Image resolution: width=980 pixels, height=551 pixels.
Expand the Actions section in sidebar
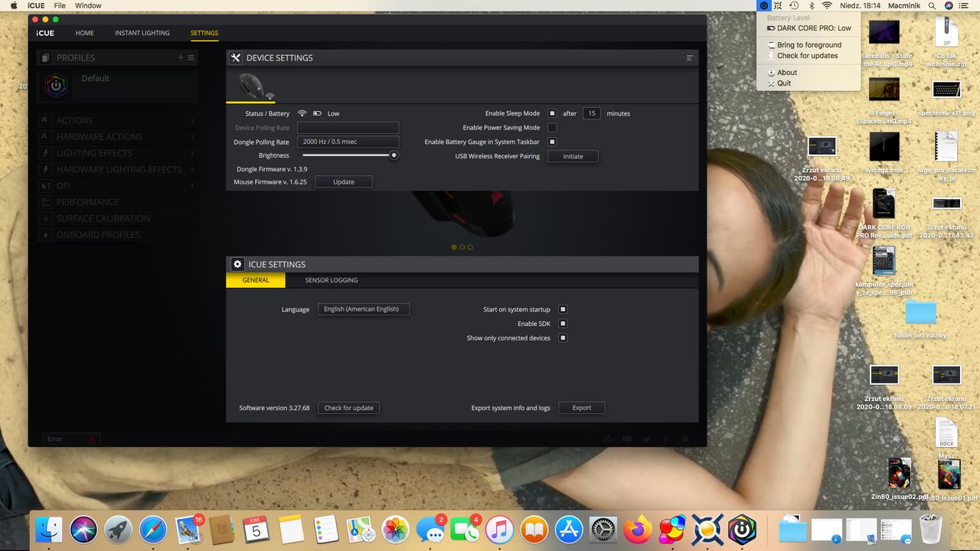coord(118,120)
